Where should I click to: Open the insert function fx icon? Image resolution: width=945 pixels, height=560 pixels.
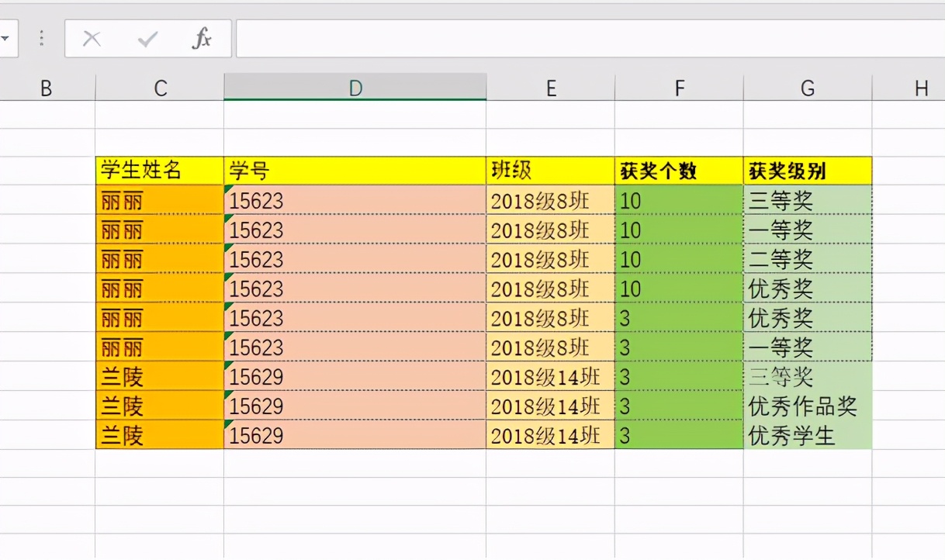pyautogui.click(x=202, y=39)
